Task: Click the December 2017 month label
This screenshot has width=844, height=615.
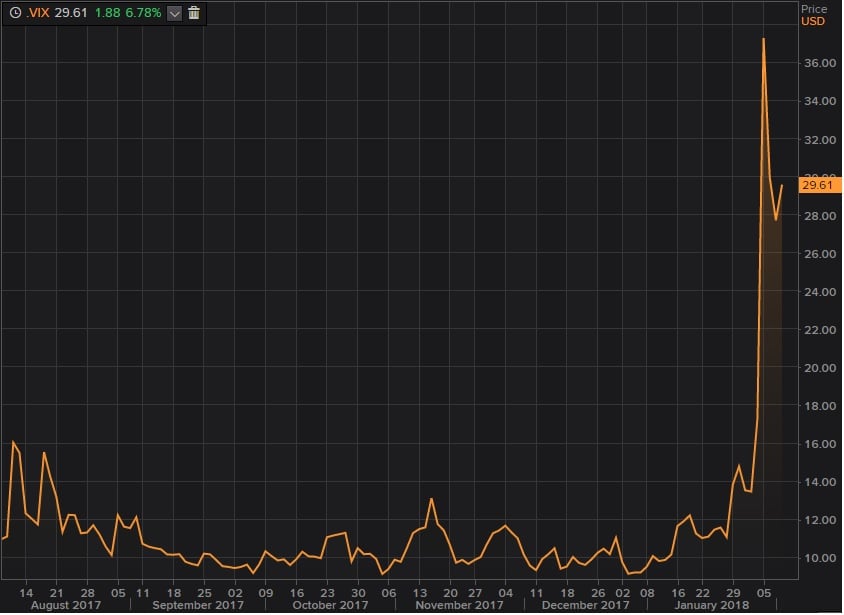Action: tap(585, 605)
